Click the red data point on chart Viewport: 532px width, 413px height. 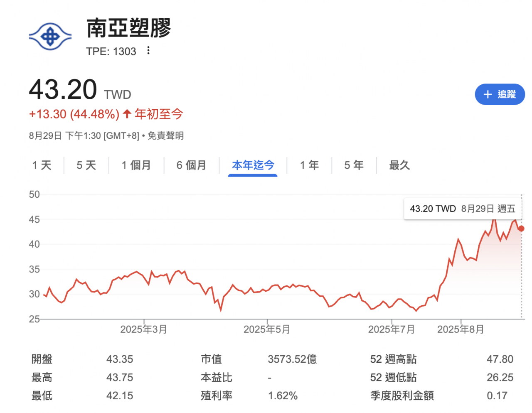[521, 229]
